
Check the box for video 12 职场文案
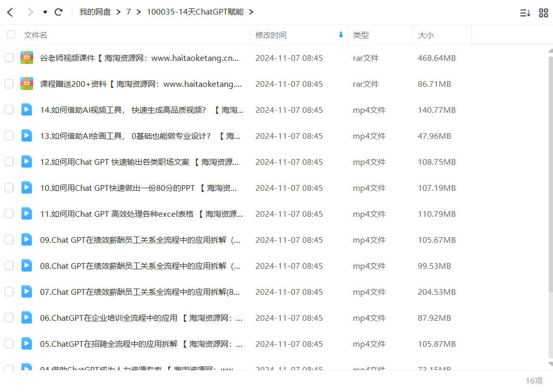9,162
